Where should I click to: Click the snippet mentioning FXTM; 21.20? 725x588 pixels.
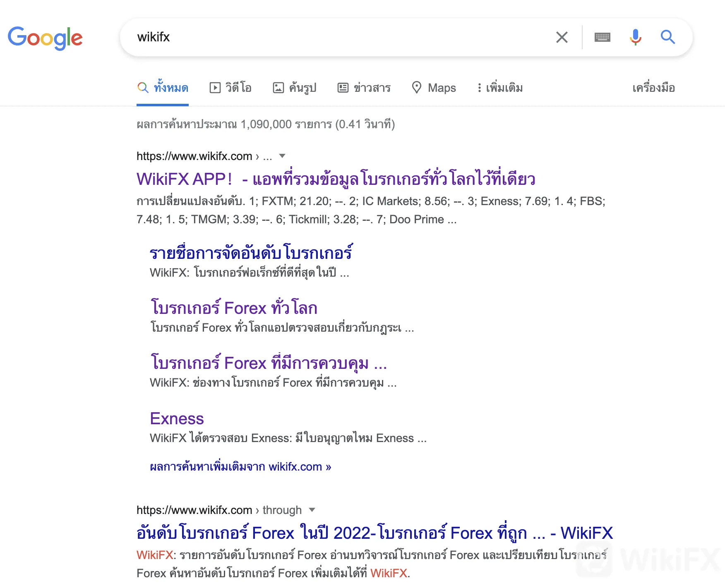(371, 210)
